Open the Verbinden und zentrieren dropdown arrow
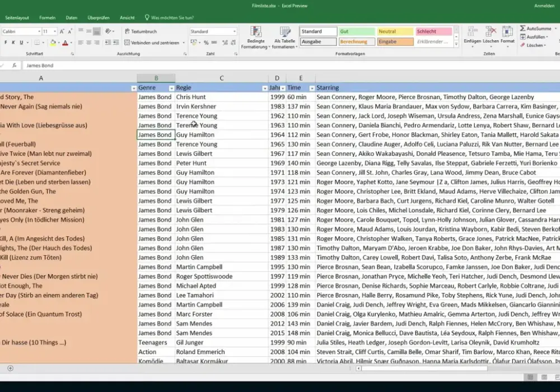 (x=184, y=43)
